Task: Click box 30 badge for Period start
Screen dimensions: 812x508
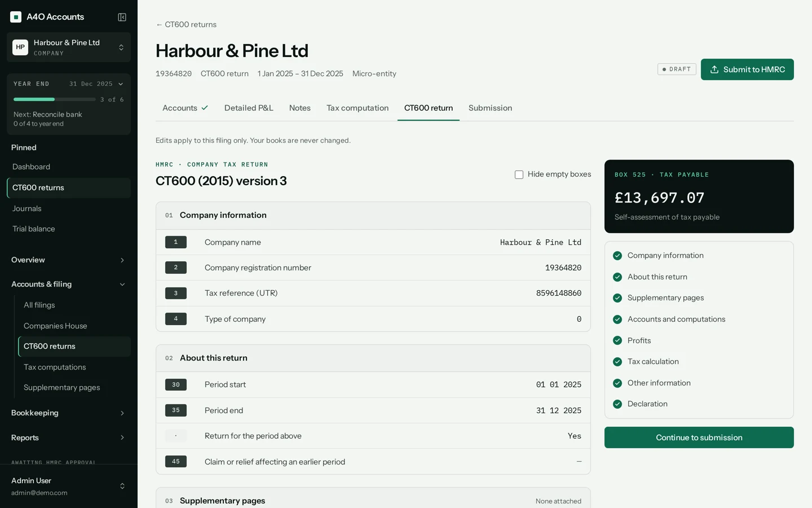Action: [176, 385]
